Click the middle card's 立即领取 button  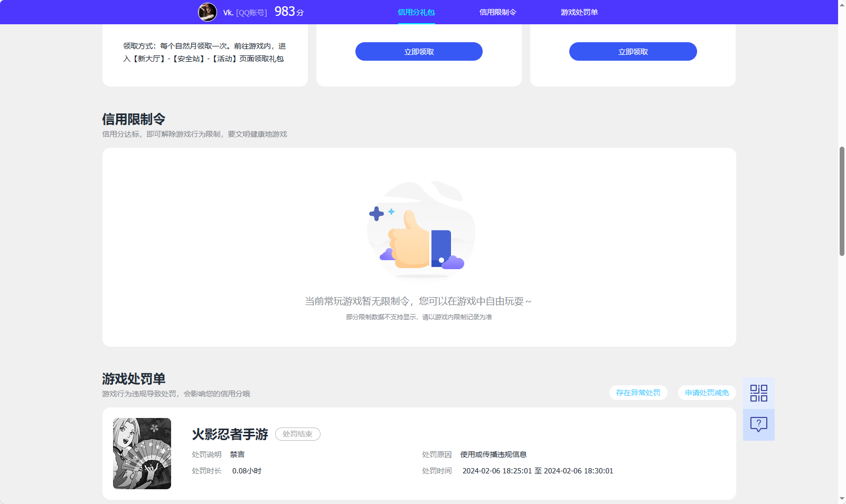[x=419, y=52]
